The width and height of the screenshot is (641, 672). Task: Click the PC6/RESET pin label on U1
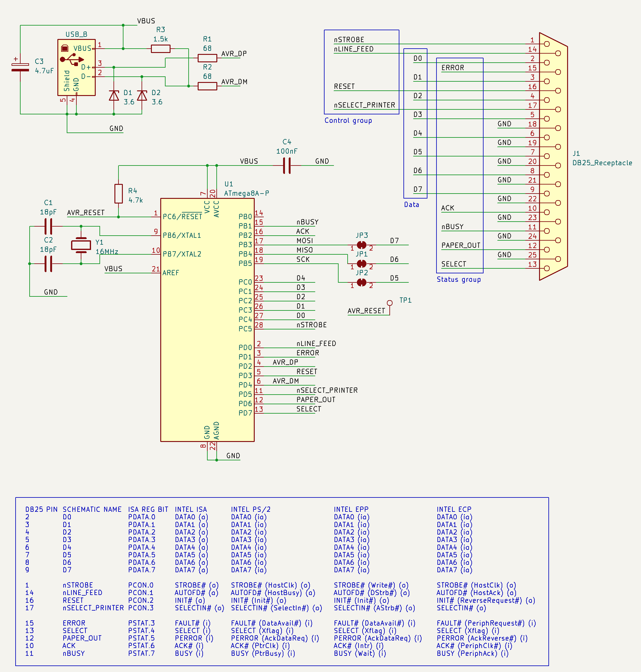coord(182,216)
